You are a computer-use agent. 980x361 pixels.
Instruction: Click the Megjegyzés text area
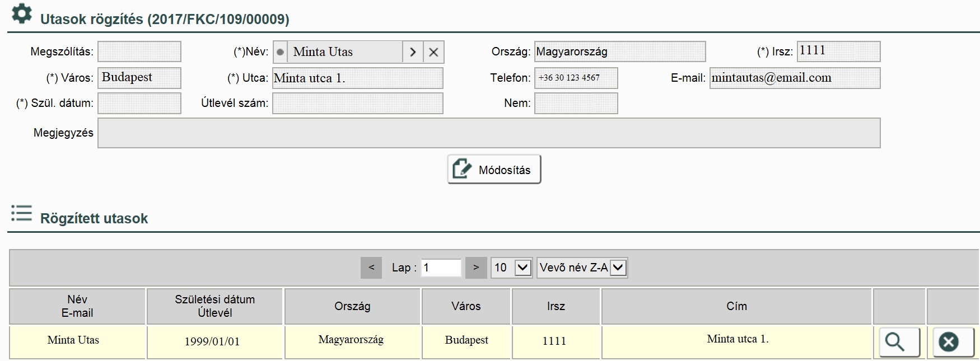pos(488,133)
